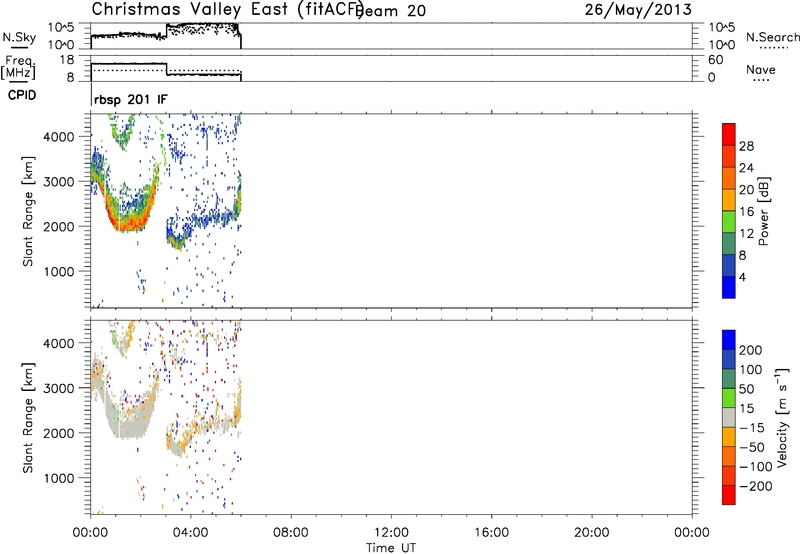Click the '08:00' time axis label
Screen dimensions: 800x554
click(291, 533)
